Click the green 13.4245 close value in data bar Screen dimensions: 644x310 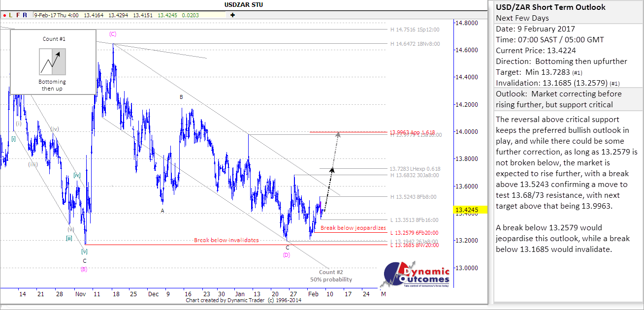click(167, 15)
